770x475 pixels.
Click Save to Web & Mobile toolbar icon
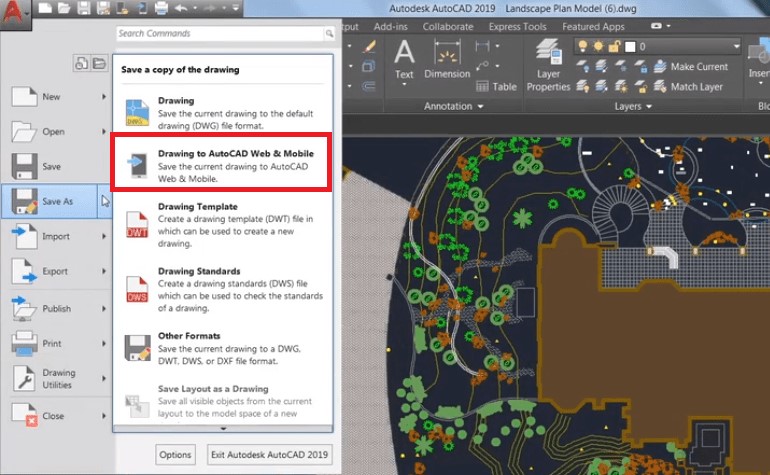[142, 8]
